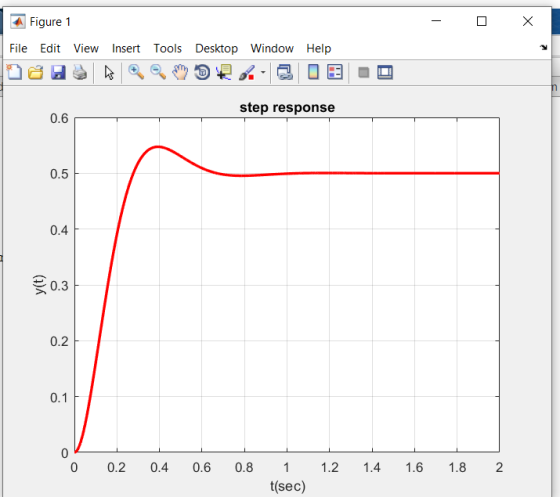560x497 pixels.
Task: Minimize the Figure 1 window
Action: tap(436, 21)
